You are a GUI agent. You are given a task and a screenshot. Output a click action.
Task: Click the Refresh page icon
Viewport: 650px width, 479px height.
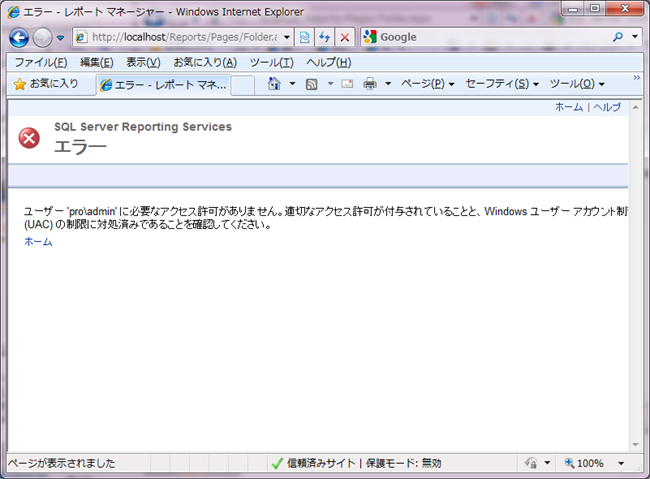coord(325,37)
